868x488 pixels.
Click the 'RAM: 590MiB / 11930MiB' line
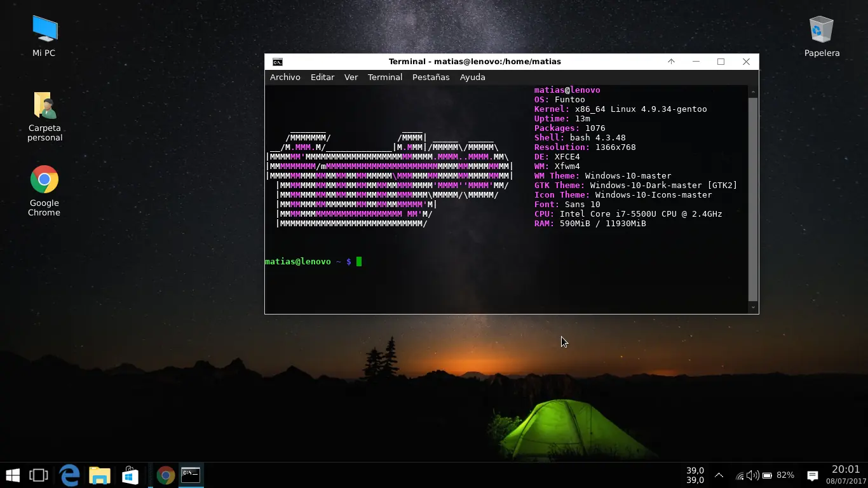[590, 224]
